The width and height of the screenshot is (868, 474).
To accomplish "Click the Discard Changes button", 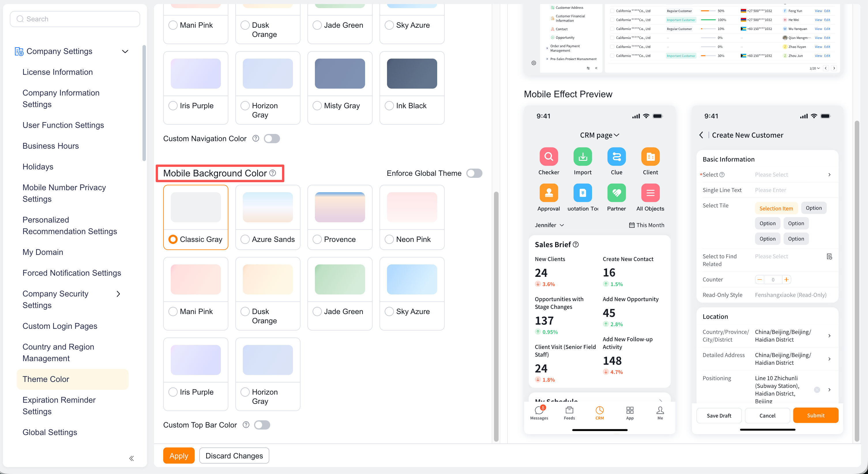I will [x=234, y=456].
